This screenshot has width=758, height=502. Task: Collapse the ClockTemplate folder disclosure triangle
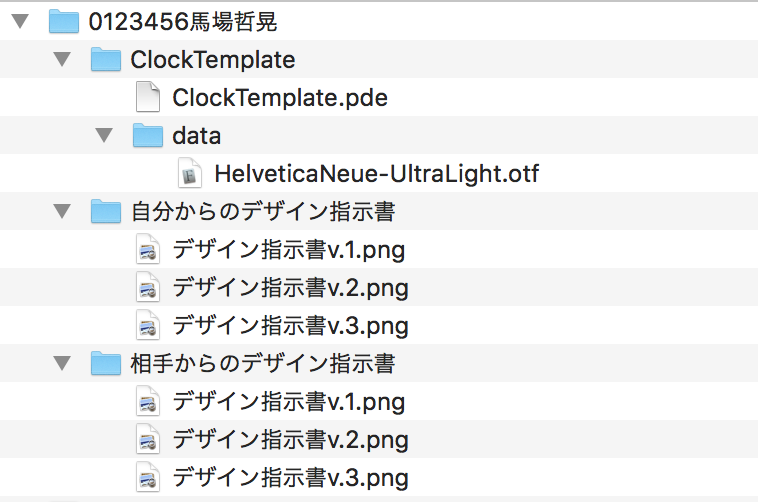[62, 59]
